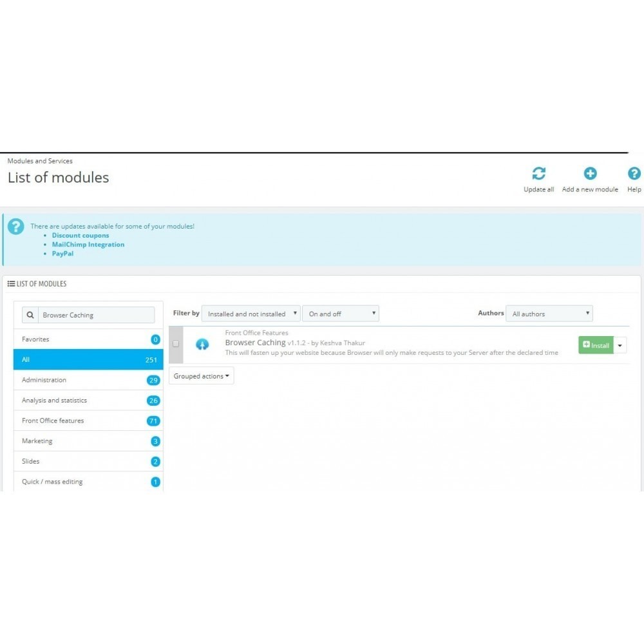This screenshot has width=644, height=644.
Task: Tick the Browser Caching module checkbox
Action: coord(176,344)
